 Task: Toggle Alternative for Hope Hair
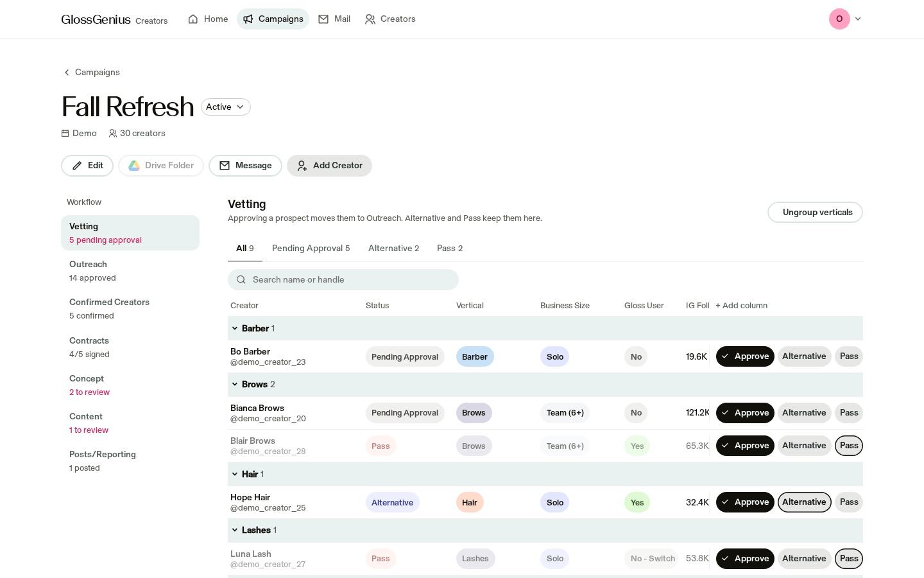(x=804, y=502)
